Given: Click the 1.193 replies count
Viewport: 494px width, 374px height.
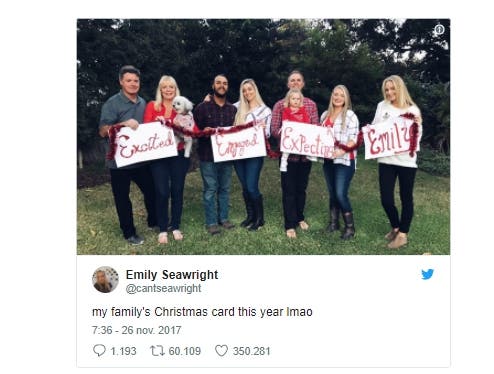Looking at the screenshot, I should click(x=123, y=351).
